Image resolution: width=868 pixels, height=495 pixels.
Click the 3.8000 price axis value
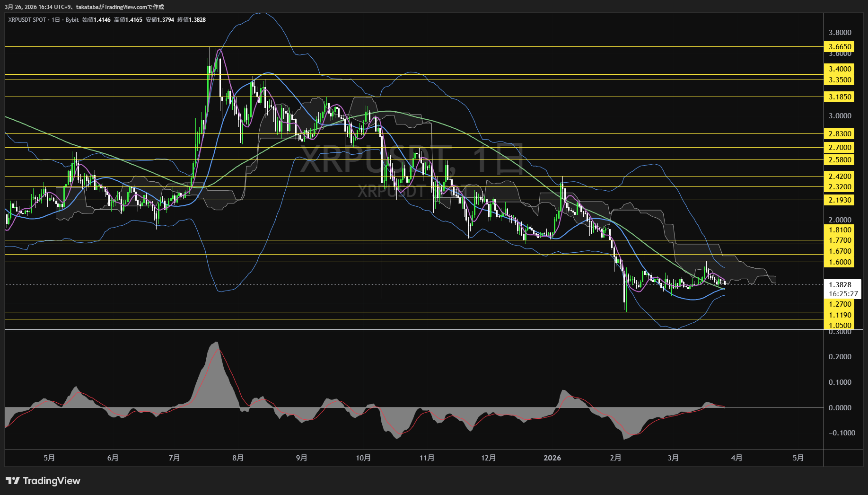click(x=840, y=33)
